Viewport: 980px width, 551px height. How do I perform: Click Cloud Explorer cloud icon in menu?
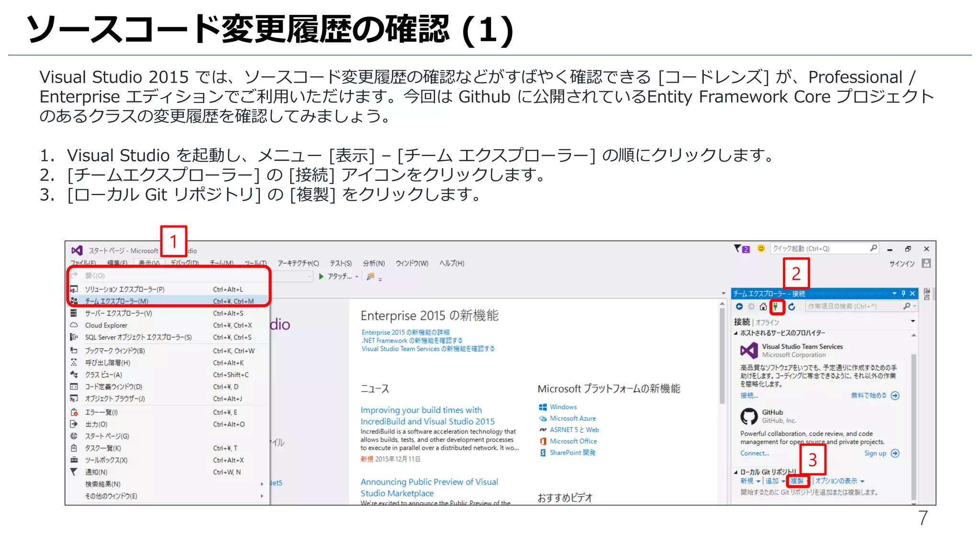tap(74, 325)
